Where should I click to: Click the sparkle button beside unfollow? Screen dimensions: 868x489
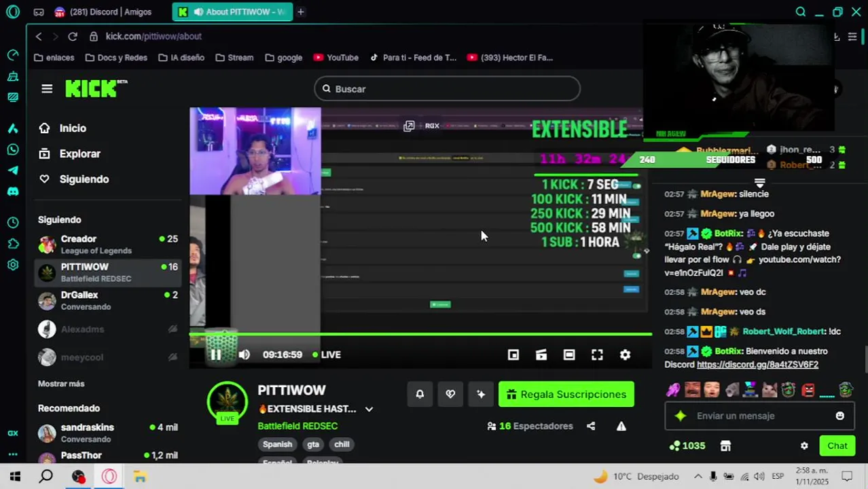click(x=481, y=394)
